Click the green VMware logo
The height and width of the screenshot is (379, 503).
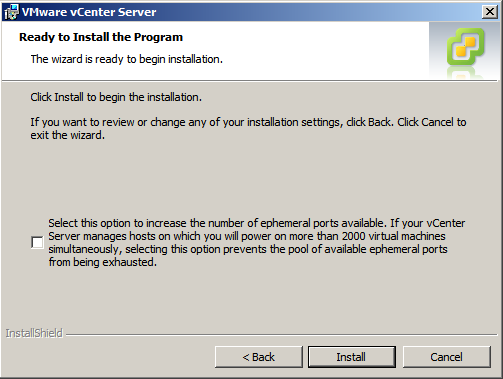click(x=465, y=46)
